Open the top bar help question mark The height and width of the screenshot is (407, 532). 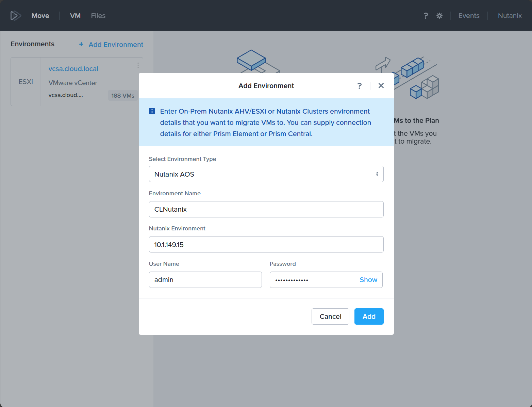pos(426,16)
